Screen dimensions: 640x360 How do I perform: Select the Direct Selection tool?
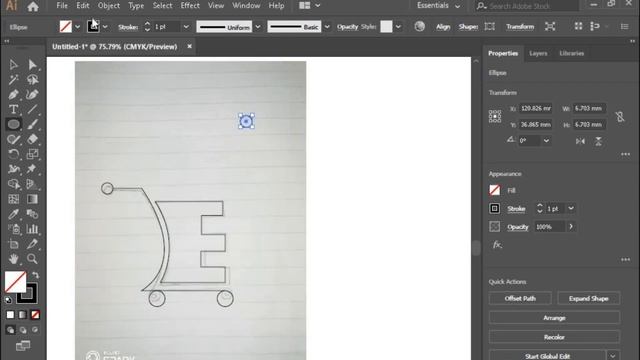tap(32, 64)
